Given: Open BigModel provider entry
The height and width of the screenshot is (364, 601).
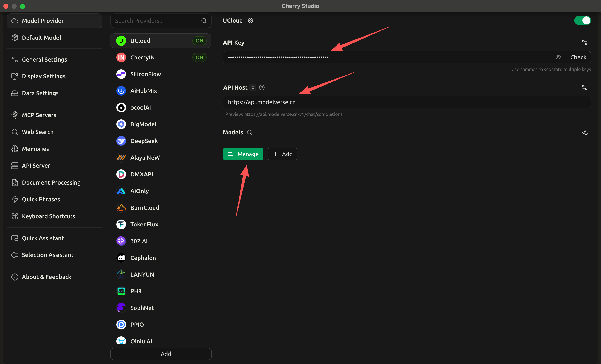Looking at the screenshot, I should pyautogui.click(x=143, y=124).
